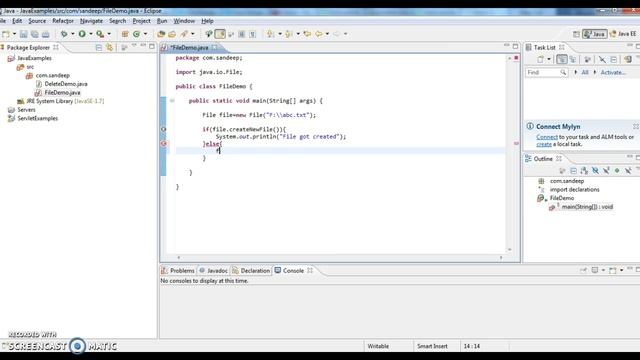Click the Back navigation arrow icon

click(319, 34)
